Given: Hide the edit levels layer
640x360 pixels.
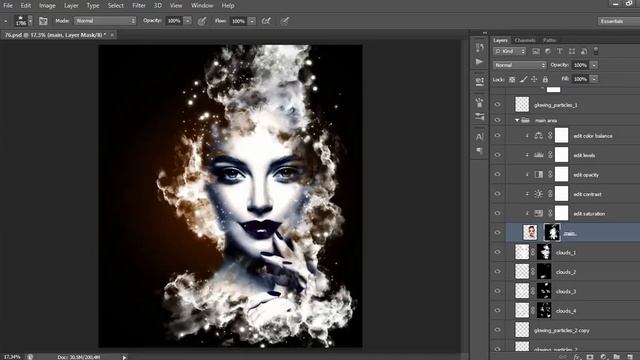Looking at the screenshot, I should [x=498, y=155].
